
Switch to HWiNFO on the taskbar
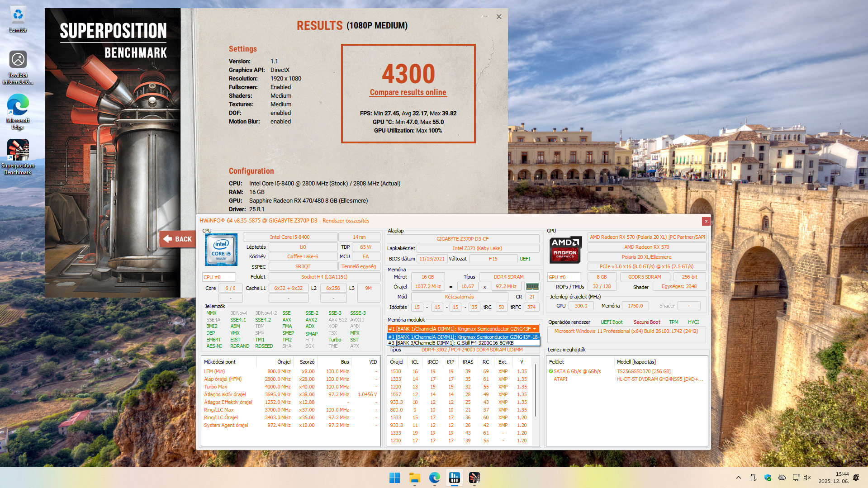click(x=454, y=478)
